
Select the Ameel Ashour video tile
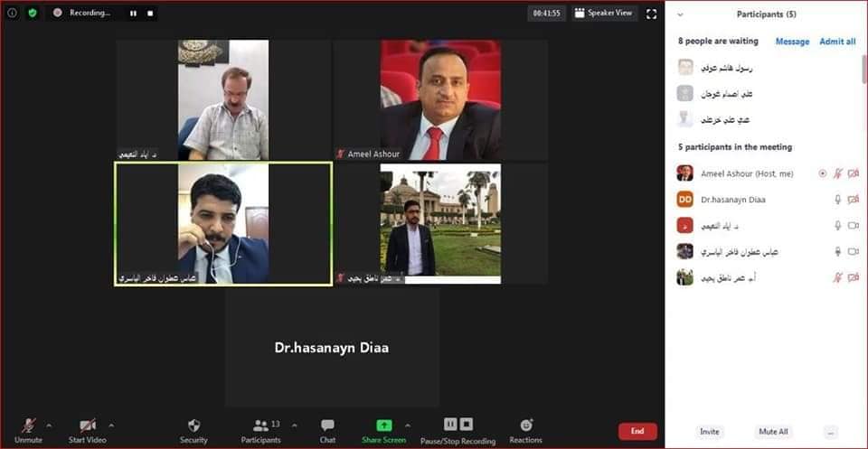pos(440,100)
